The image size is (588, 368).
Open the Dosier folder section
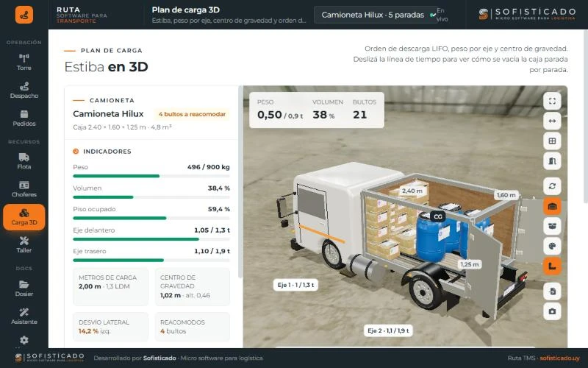tap(24, 289)
